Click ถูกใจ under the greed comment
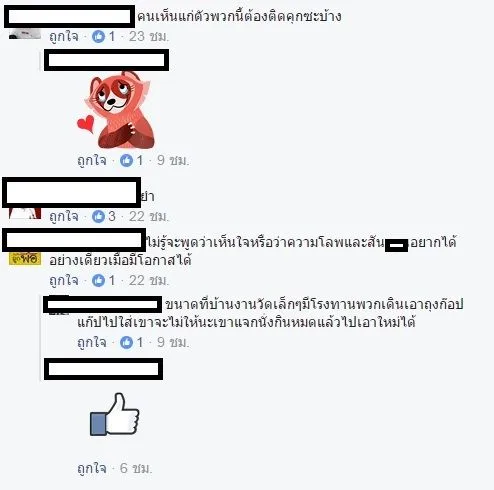494x490 pixels. click(64, 281)
